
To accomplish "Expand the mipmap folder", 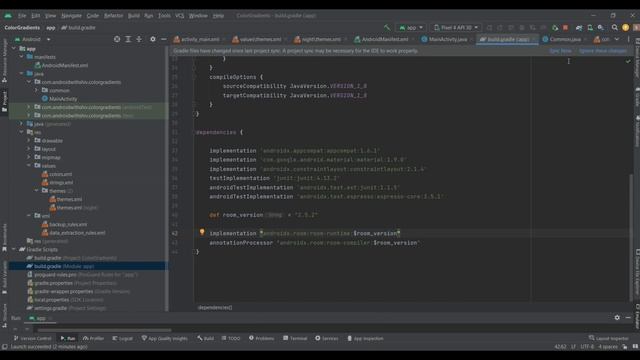I will pos(29,157).
